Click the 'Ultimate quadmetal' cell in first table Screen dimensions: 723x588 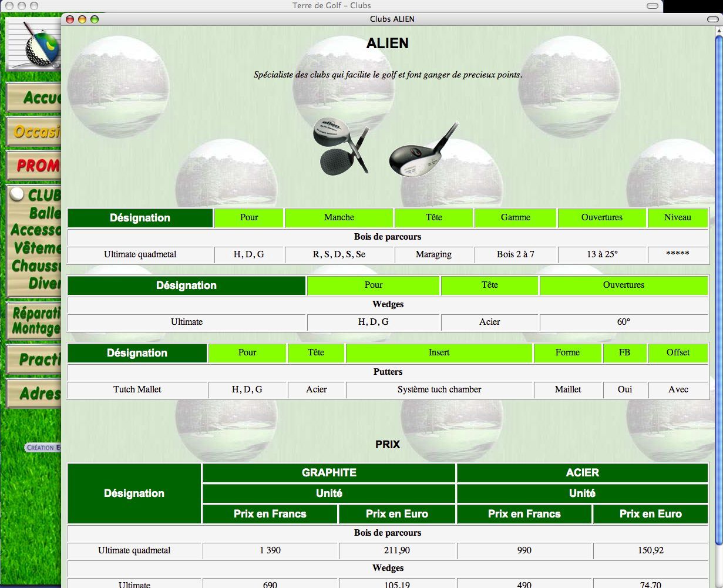pyautogui.click(x=140, y=255)
